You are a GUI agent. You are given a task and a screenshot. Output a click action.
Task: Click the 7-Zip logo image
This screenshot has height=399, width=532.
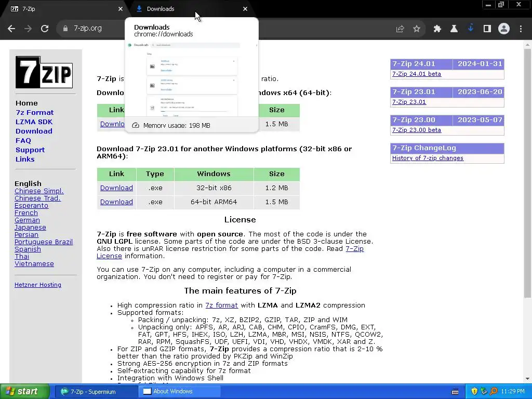44,72
